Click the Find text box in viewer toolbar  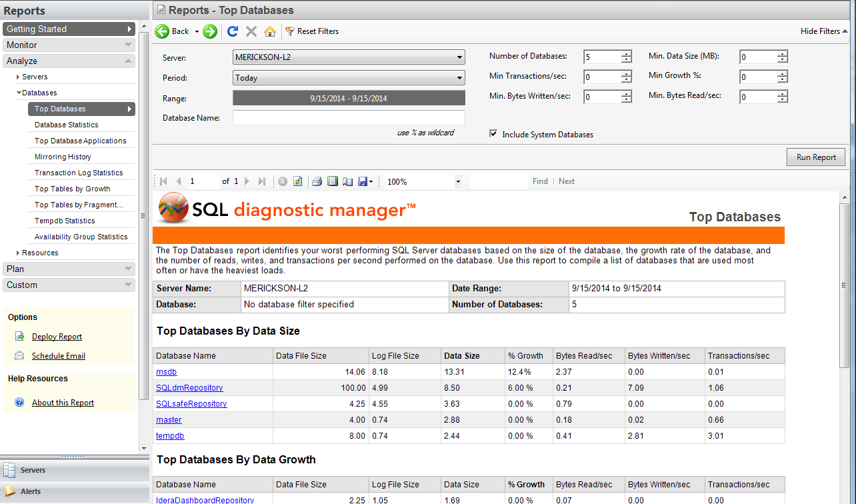click(498, 181)
